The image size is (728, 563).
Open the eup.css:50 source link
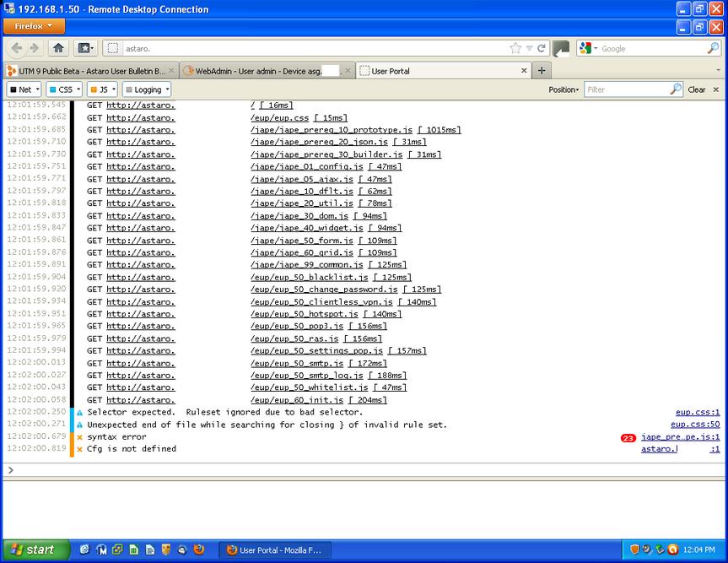tap(695, 424)
